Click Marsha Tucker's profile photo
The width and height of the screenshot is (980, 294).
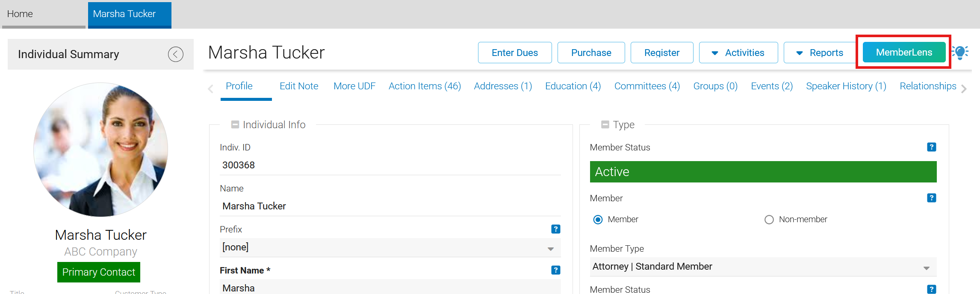[101, 150]
